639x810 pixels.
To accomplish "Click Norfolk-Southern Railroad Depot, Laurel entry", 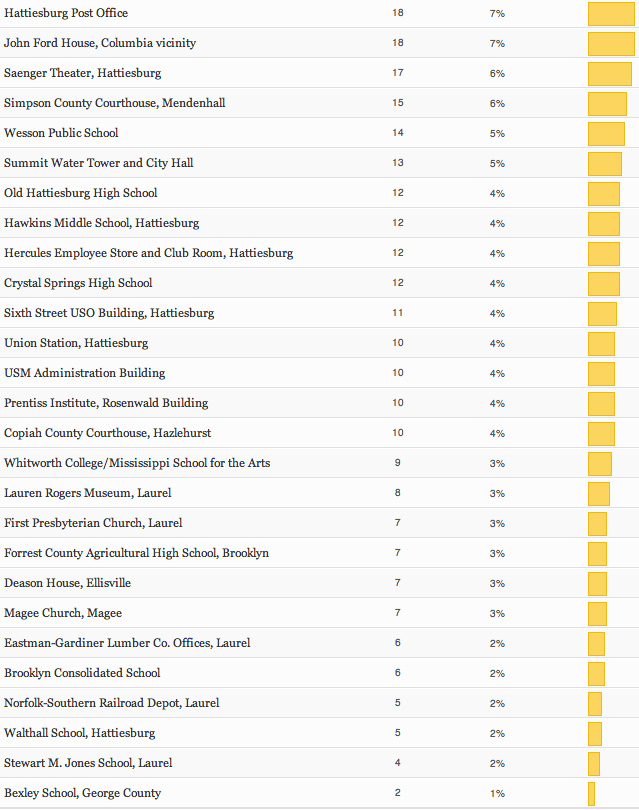I will (111, 703).
